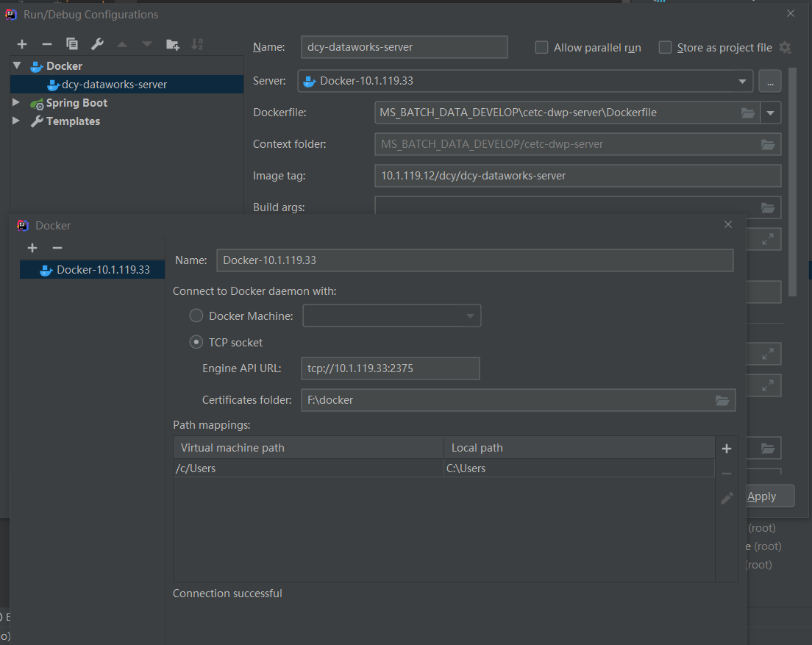The image size is (812, 645).
Task: Select /c/Users virtual machine path cell
Action: coord(309,468)
